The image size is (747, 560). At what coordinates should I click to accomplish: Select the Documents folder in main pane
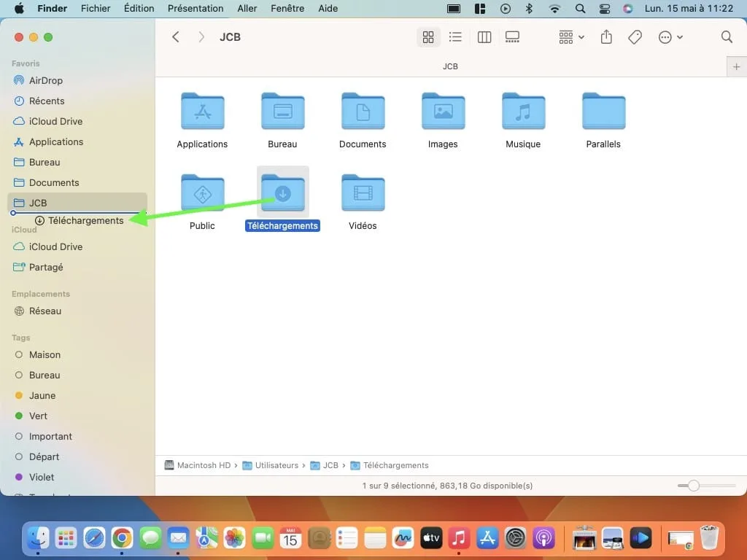point(363,111)
